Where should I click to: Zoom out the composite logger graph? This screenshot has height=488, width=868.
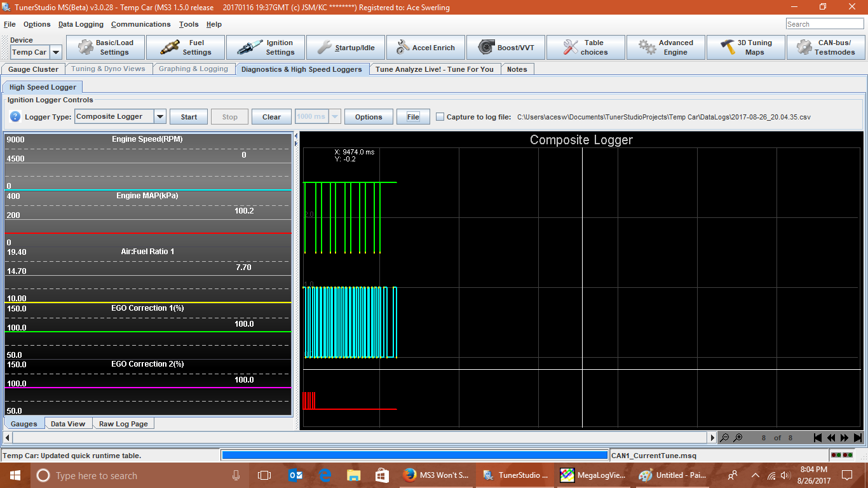[724, 438]
